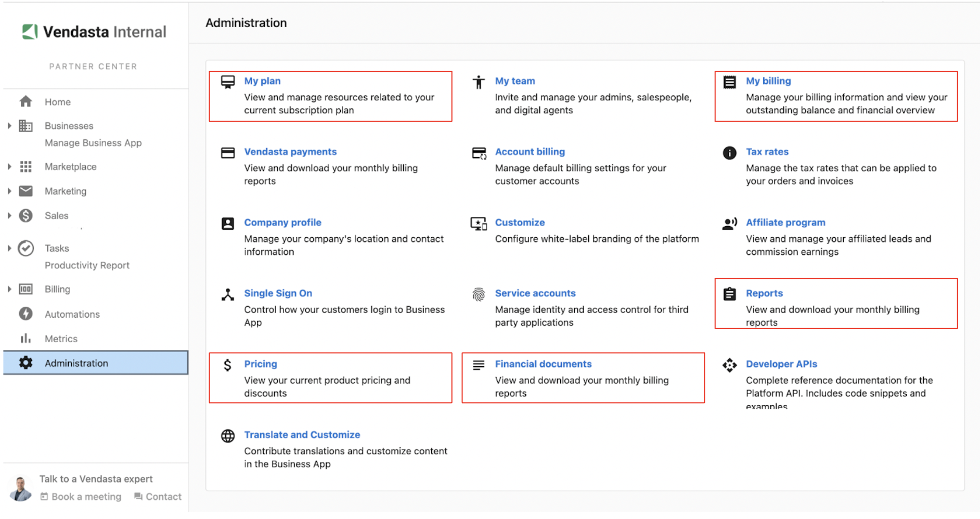Click the Tax rates info icon
Image resolution: width=980 pixels, height=519 pixels.
tap(730, 153)
